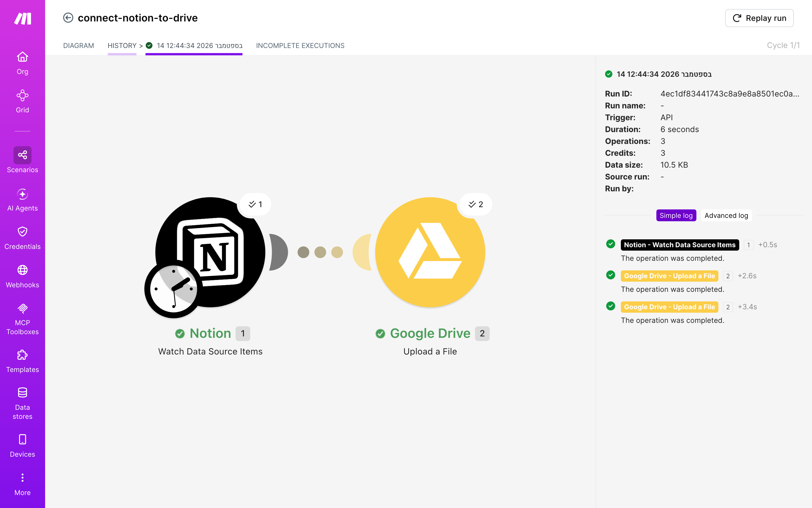812x508 pixels.
Task: Select the run timestamp tab in the breadcrumb
Action: tap(194, 46)
